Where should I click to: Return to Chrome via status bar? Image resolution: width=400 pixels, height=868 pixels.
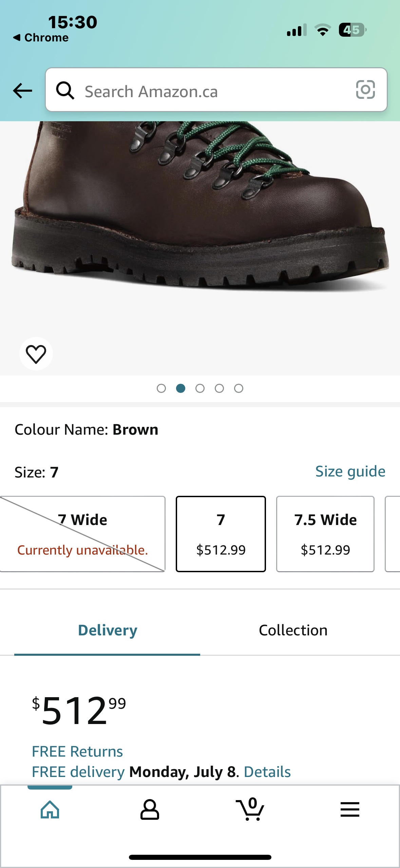(x=41, y=37)
